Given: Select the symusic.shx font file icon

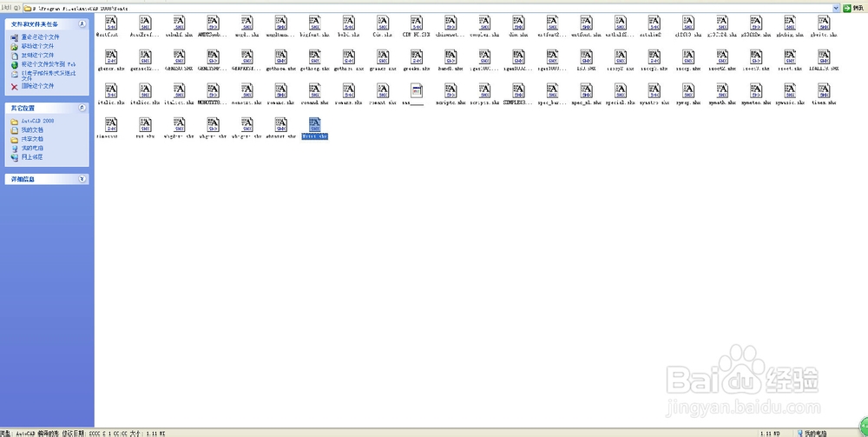Looking at the screenshot, I should coord(790,91).
